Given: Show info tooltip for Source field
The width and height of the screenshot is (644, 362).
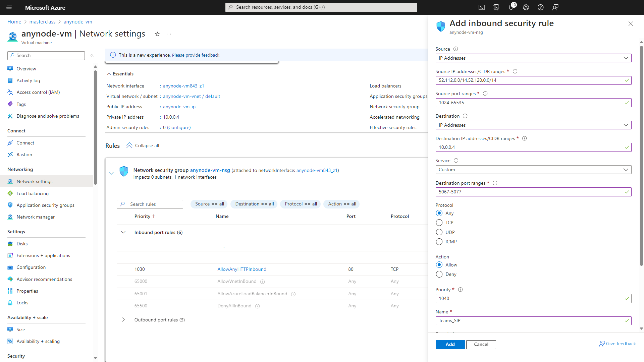Looking at the screenshot, I should pos(455,49).
